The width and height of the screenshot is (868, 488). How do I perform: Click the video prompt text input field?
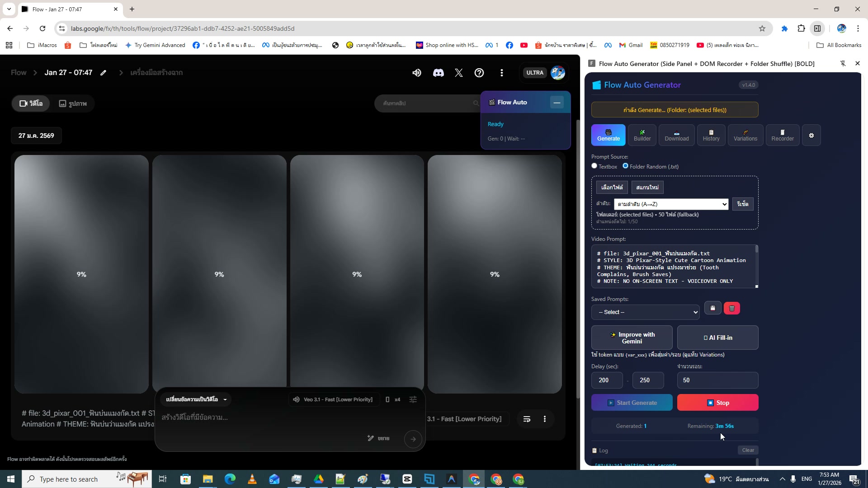pos(674,267)
